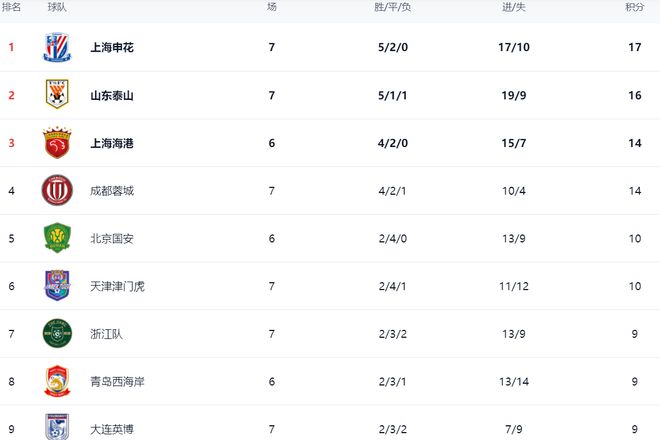Open the Chengdu Rongcheng round badge
660x440 pixels.
point(57,190)
